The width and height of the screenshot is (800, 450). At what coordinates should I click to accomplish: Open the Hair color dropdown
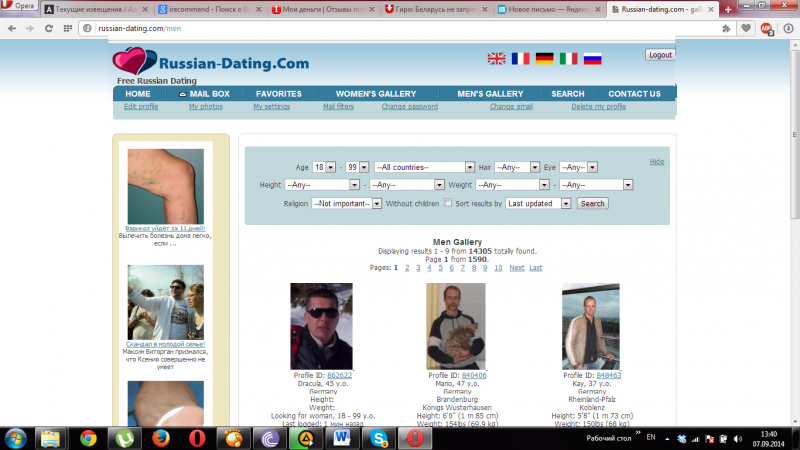517,167
